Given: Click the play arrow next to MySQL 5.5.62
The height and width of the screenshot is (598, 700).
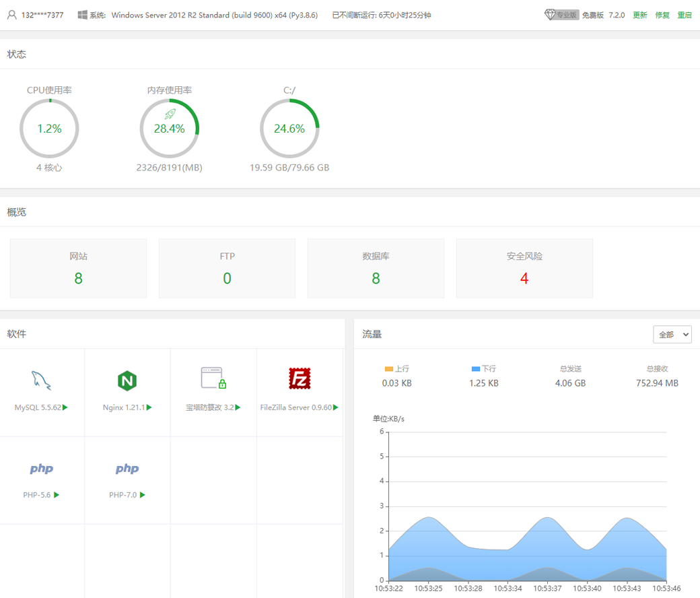Looking at the screenshot, I should coord(65,407).
